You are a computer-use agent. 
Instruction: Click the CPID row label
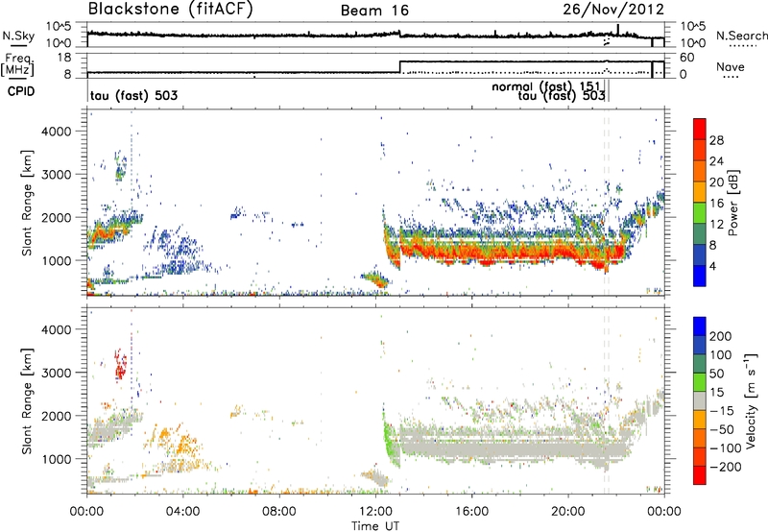(21, 91)
